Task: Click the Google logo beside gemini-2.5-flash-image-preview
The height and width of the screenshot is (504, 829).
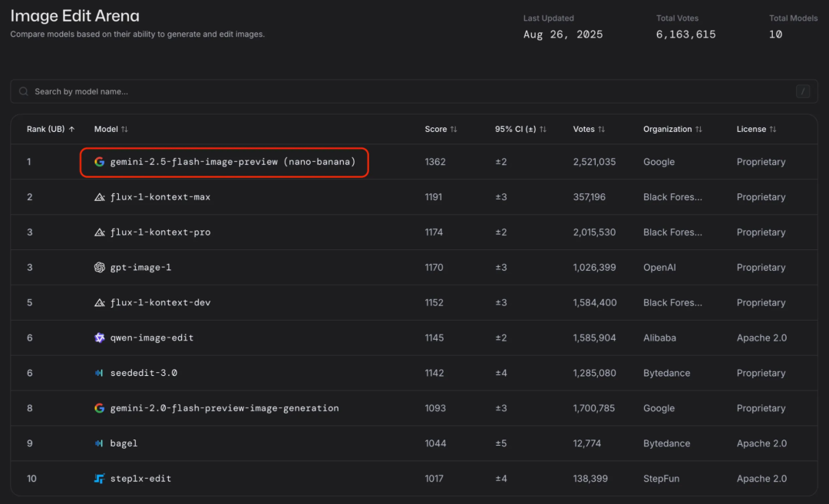Action: click(99, 162)
